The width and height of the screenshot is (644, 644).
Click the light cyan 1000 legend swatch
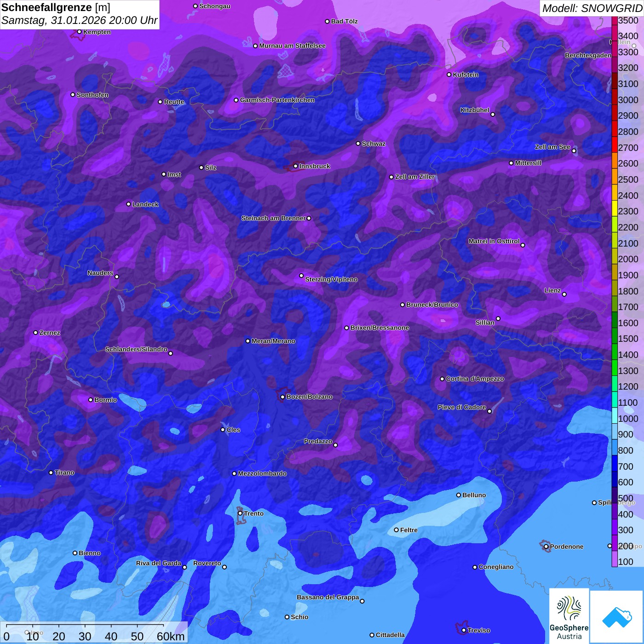click(615, 415)
